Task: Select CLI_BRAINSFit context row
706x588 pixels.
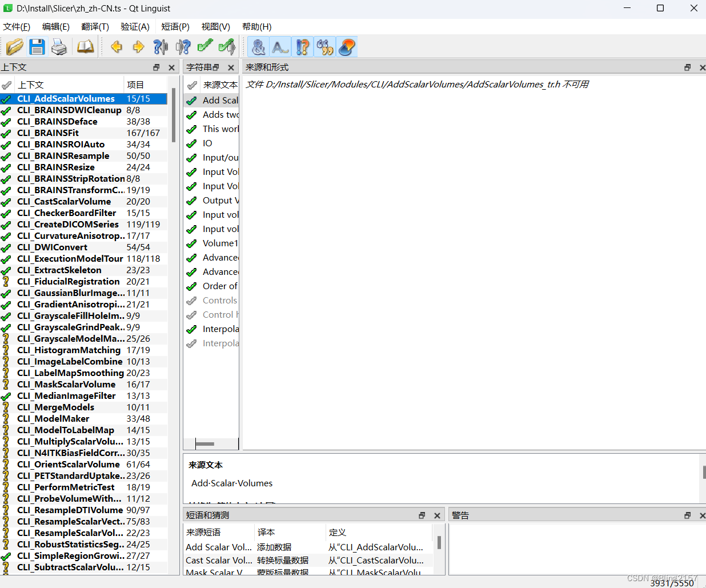Action: click(x=84, y=133)
